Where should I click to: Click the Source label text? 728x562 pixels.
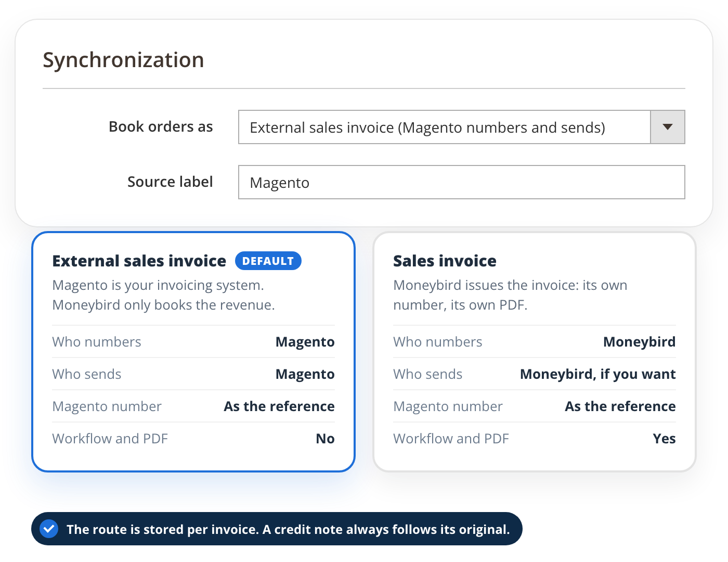point(170,182)
